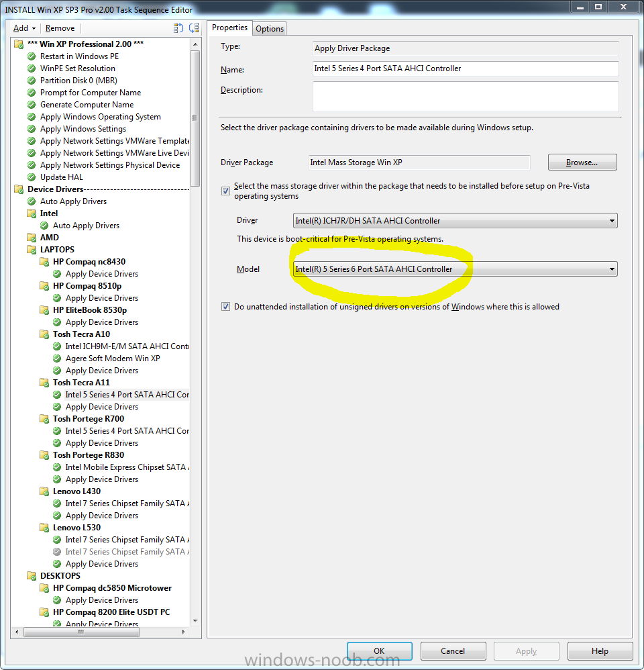Toggle unattended installation of unsigned drivers checkbox
This screenshot has width=644, height=670.
pos(225,306)
